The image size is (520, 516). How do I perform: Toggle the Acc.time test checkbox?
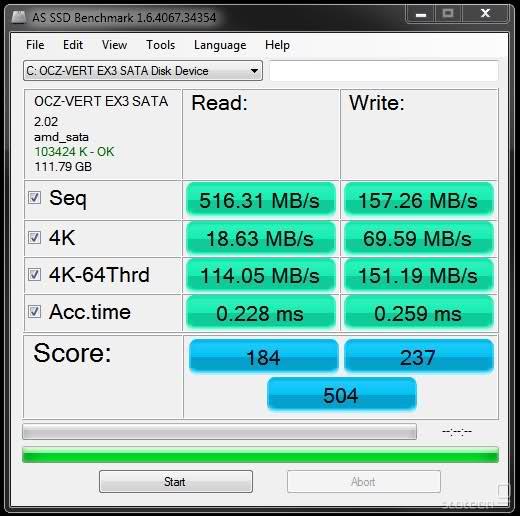(34, 312)
